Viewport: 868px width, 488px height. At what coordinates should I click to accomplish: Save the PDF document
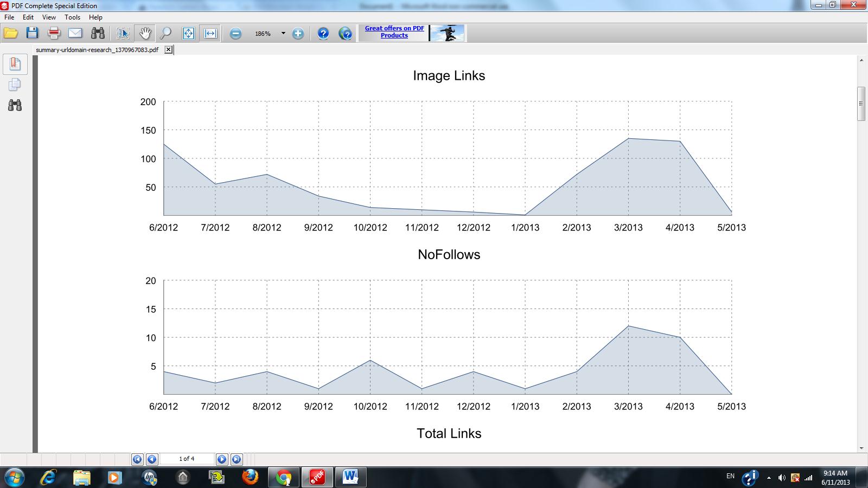point(33,33)
